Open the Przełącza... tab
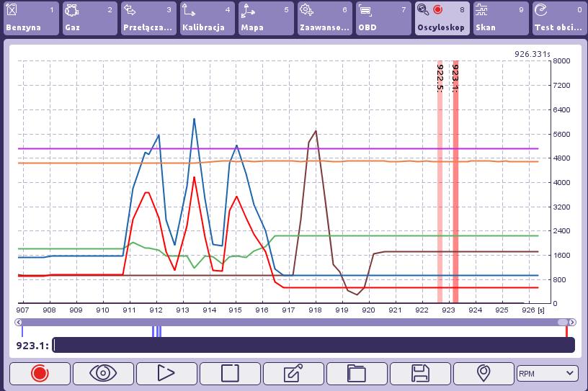588x391 pixels. pos(148,18)
